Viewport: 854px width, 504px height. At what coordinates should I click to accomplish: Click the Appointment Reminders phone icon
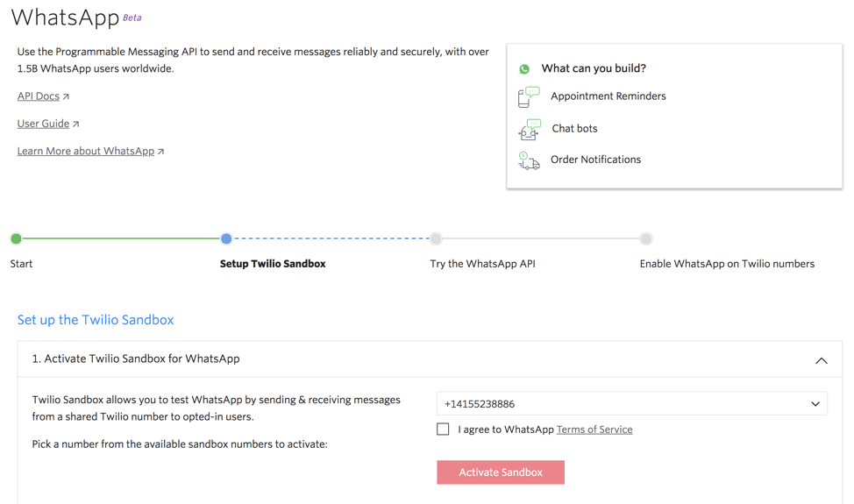pyautogui.click(x=529, y=96)
